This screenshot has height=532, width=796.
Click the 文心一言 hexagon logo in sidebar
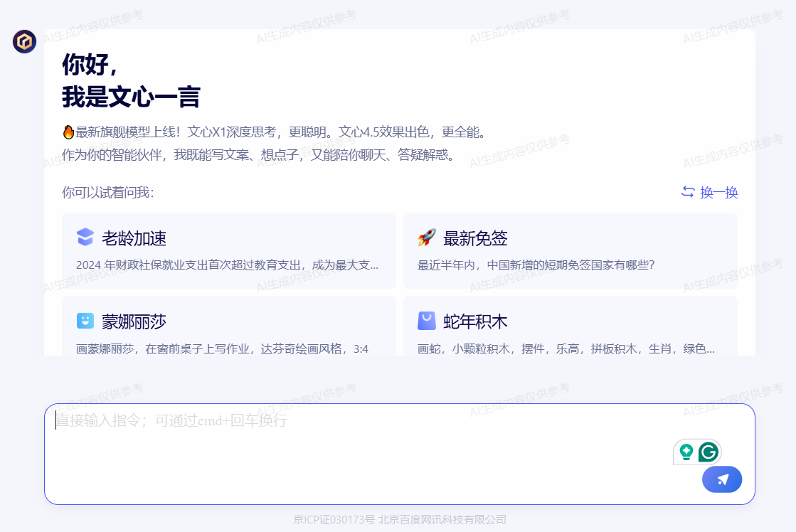tap(23, 42)
